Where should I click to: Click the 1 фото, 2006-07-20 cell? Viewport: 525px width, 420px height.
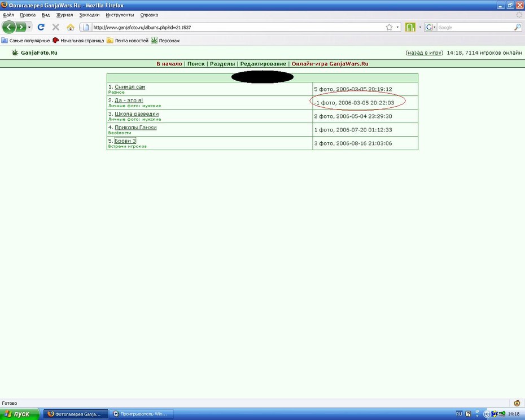(365, 130)
